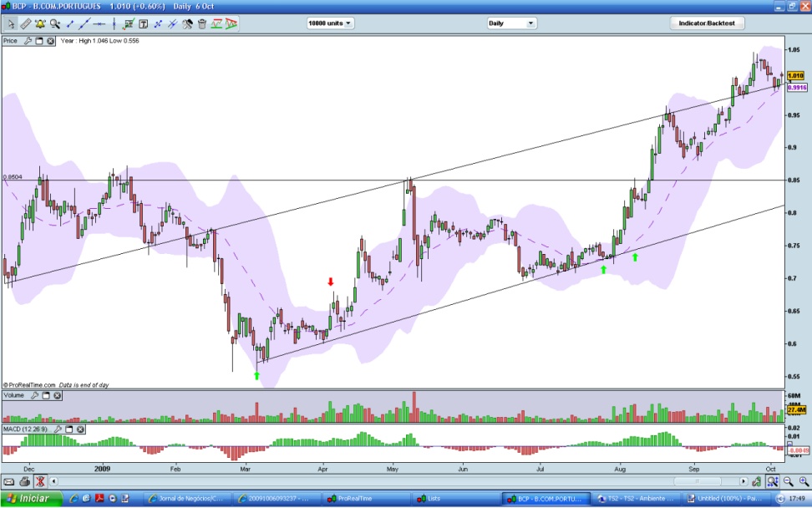This screenshot has height=508, width=812.
Task: Open Volume panel wrench settings
Action: tap(35, 396)
